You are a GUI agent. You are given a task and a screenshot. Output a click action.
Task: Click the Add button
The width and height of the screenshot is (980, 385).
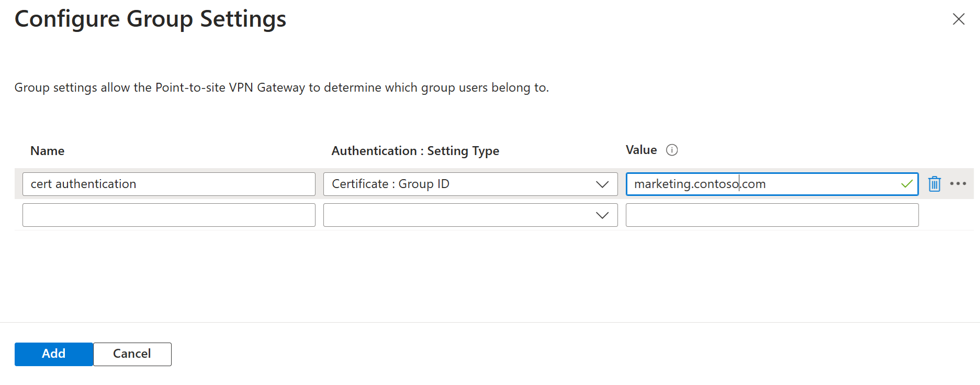[x=54, y=354]
